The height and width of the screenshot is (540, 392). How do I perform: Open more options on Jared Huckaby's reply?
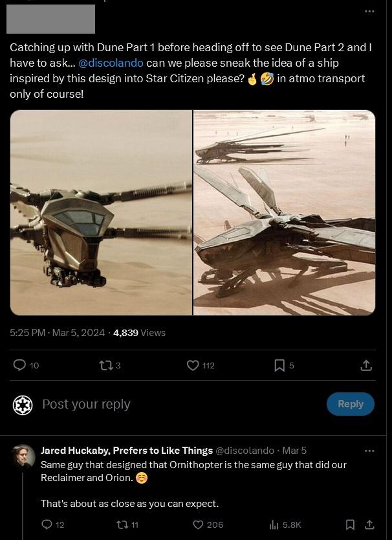point(369,450)
